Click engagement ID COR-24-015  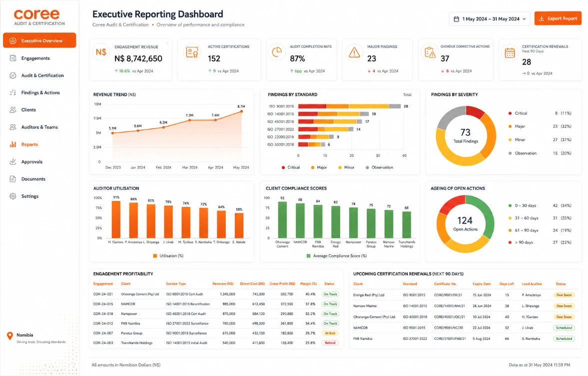[103, 304]
